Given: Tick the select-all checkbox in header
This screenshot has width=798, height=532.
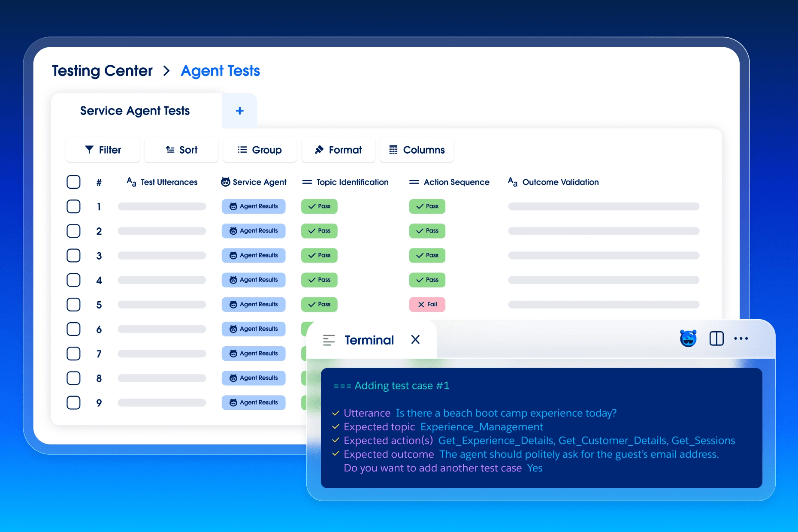Looking at the screenshot, I should pyautogui.click(x=73, y=182).
